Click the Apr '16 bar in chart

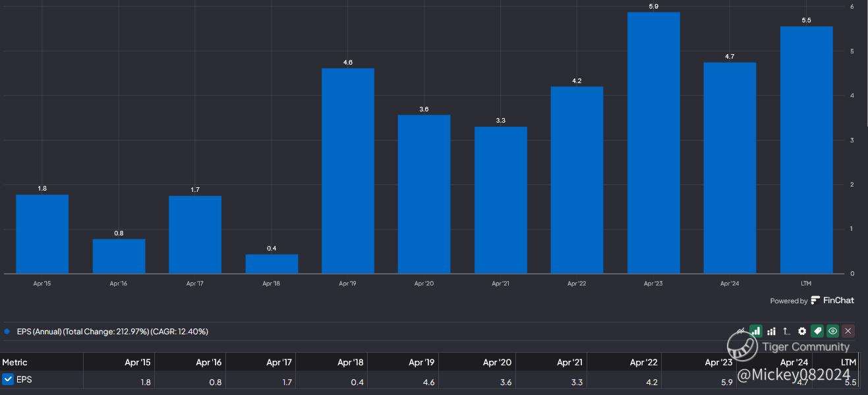(119, 256)
